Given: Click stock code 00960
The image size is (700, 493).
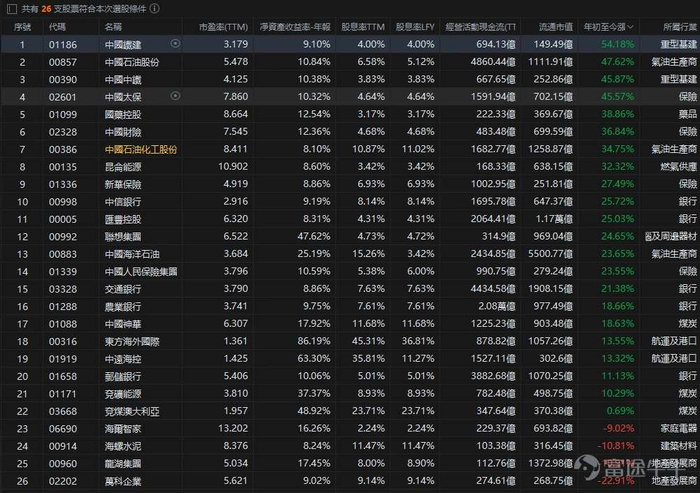Looking at the screenshot, I should (x=62, y=464).
